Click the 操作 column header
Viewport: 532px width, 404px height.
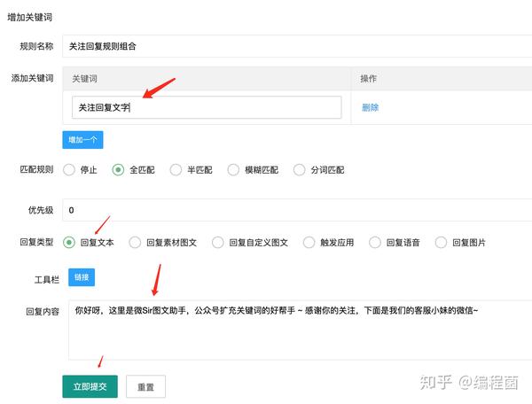pos(369,79)
